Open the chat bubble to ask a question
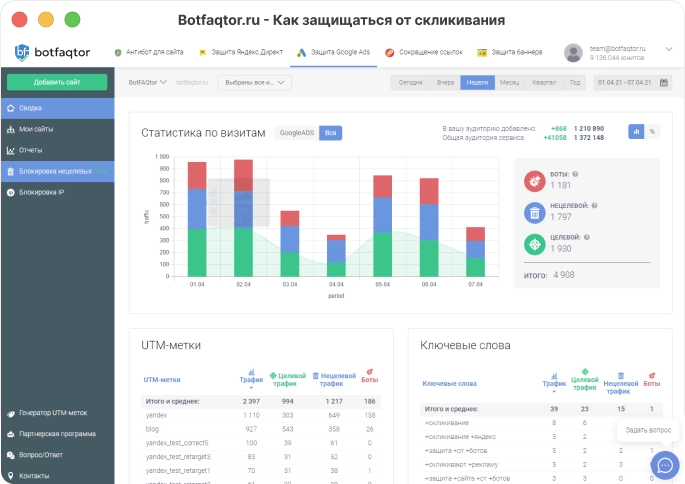Screen dimensions: 685x484 (x=664, y=465)
